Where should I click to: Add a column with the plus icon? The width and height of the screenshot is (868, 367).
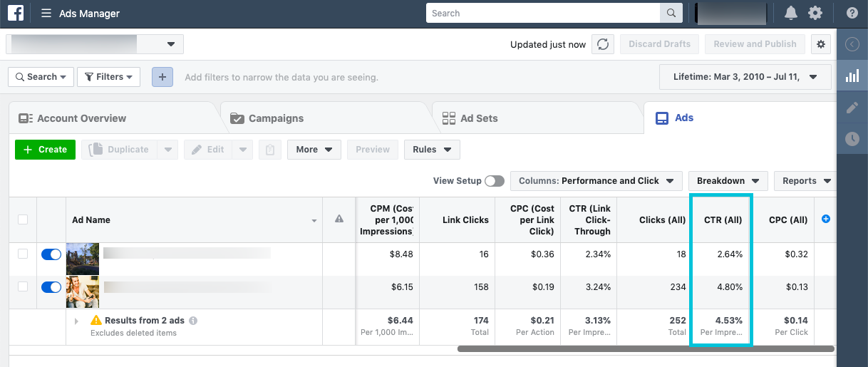(x=826, y=219)
